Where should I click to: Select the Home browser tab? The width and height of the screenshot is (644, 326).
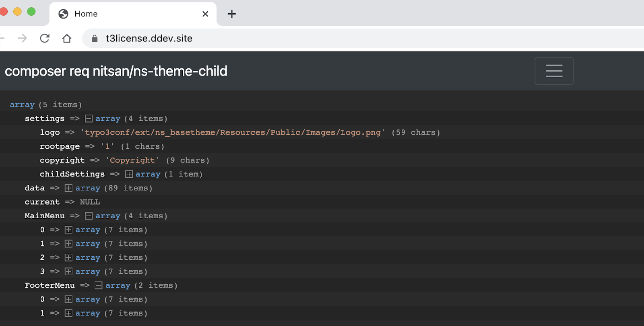pyautogui.click(x=133, y=14)
